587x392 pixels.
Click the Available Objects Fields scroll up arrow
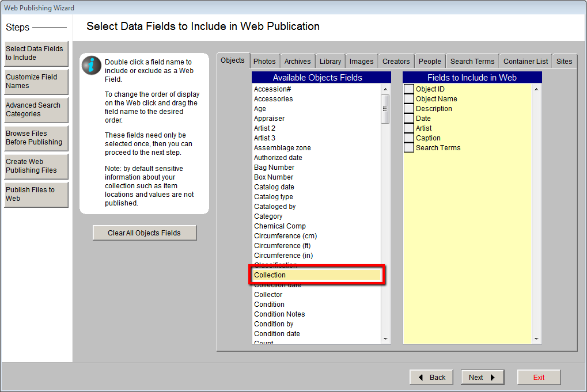pos(385,89)
